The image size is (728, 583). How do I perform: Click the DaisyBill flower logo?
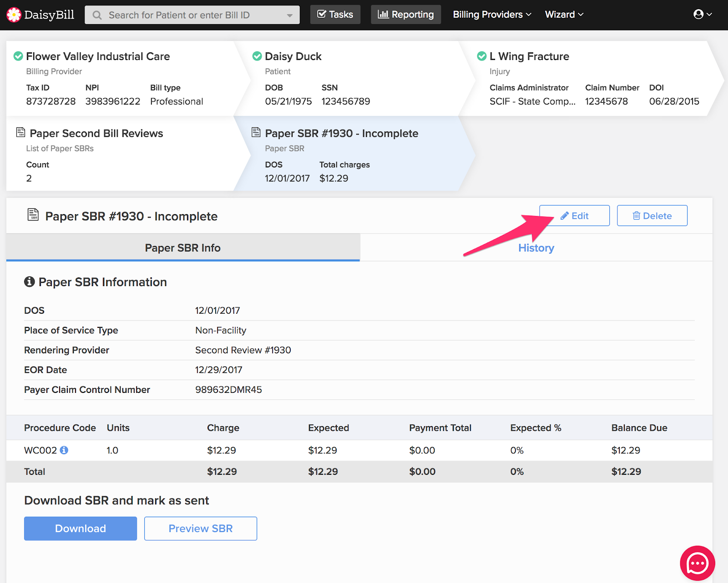[14, 15]
